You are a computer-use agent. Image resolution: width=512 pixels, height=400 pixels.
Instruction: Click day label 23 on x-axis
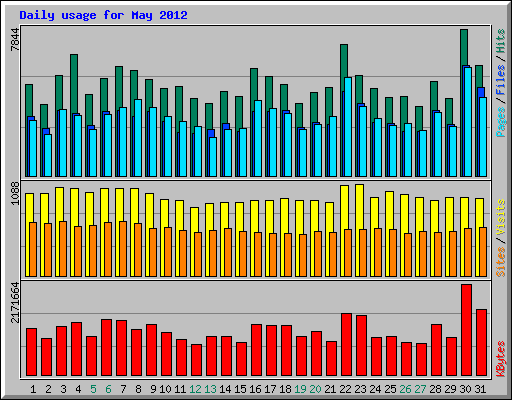(x=360, y=389)
